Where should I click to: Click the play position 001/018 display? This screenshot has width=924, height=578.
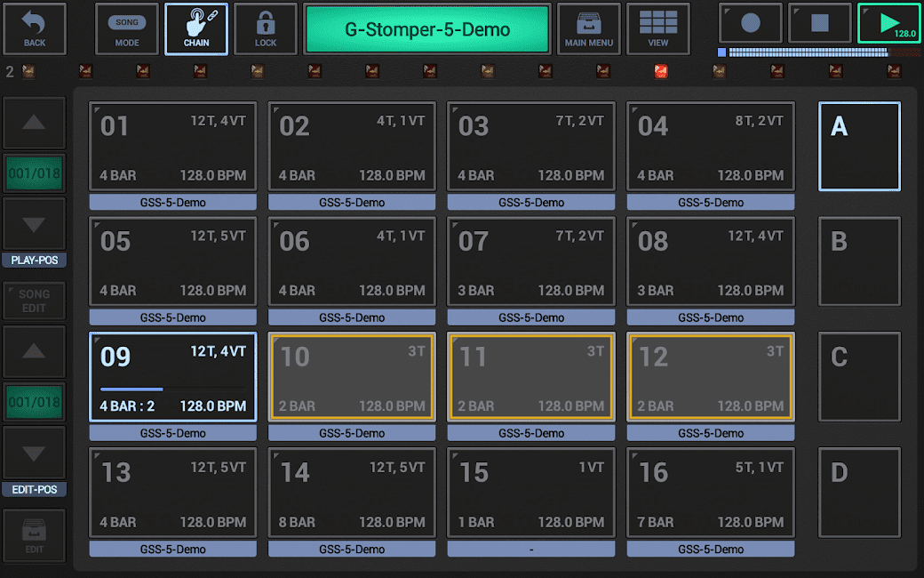click(34, 173)
